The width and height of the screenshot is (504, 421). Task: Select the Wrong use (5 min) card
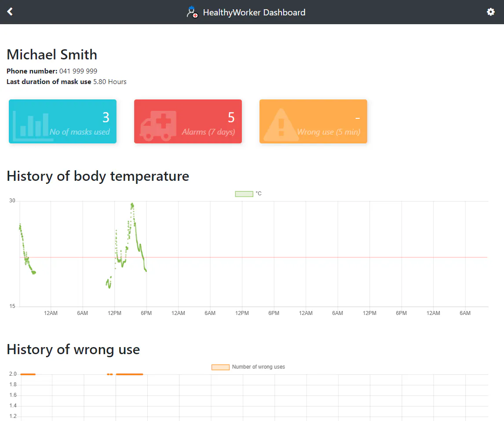pos(313,121)
